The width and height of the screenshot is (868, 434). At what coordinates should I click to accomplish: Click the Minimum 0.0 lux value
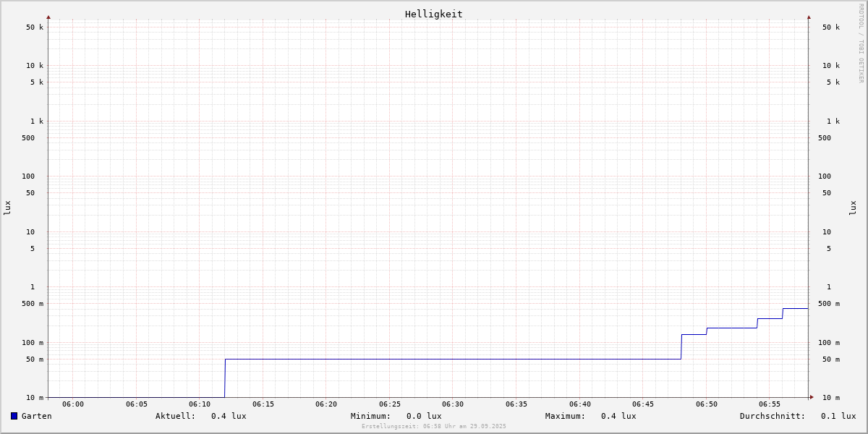click(424, 416)
